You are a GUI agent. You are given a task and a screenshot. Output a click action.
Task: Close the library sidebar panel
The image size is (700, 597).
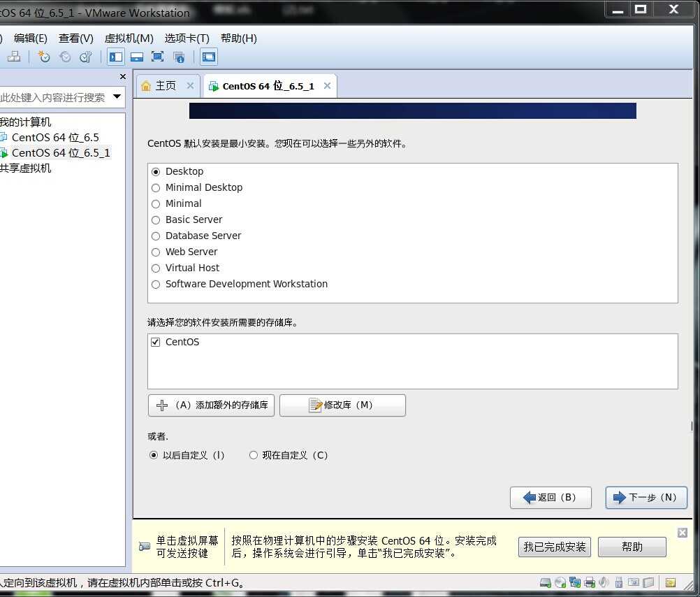pos(123,77)
